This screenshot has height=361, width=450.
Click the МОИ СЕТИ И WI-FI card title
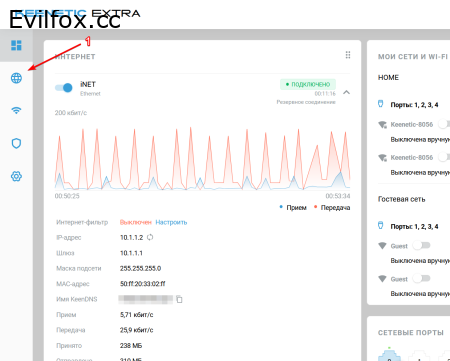413,57
